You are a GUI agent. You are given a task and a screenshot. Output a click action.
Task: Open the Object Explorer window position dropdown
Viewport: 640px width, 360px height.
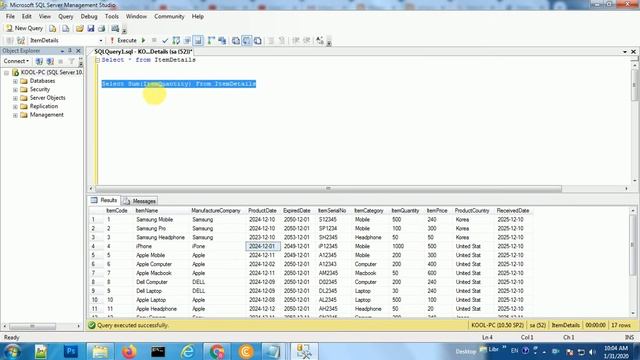(x=62, y=51)
